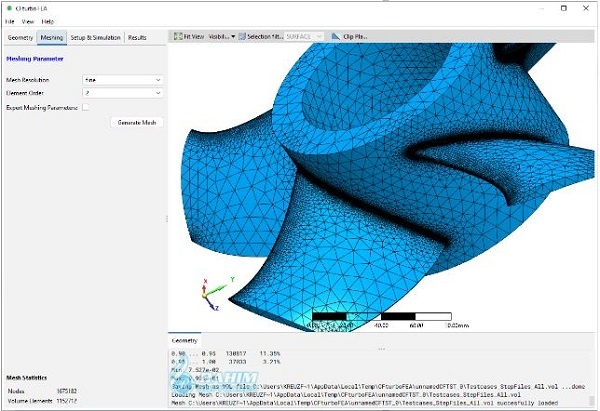
Task: Click the Generate Mesh button
Action: [137, 122]
